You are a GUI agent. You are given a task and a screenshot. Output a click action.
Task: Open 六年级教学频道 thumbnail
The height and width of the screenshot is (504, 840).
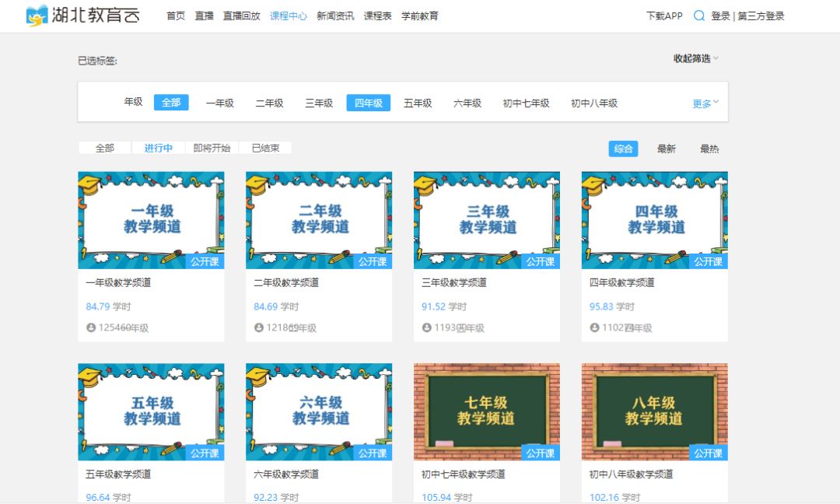click(x=319, y=412)
